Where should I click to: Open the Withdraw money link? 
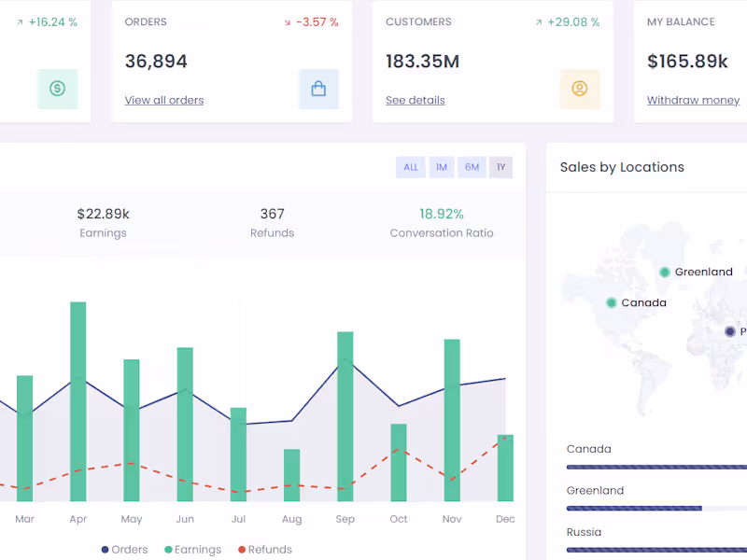point(693,101)
